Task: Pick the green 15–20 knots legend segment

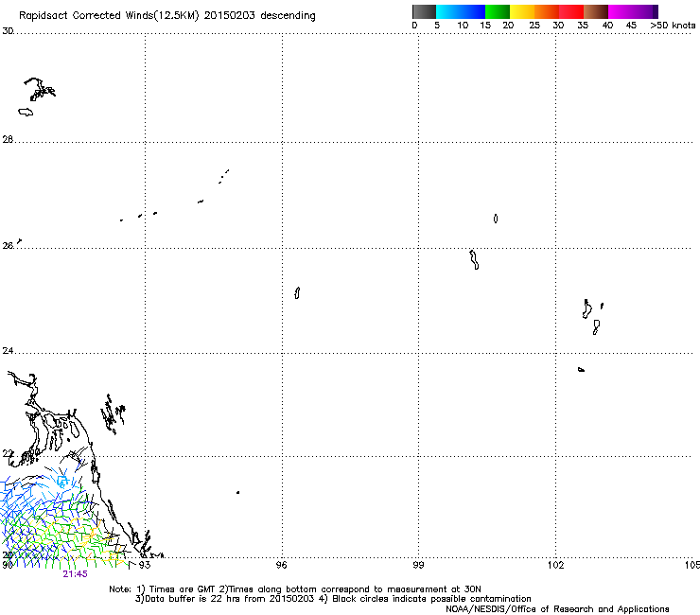Action: [498, 11]
